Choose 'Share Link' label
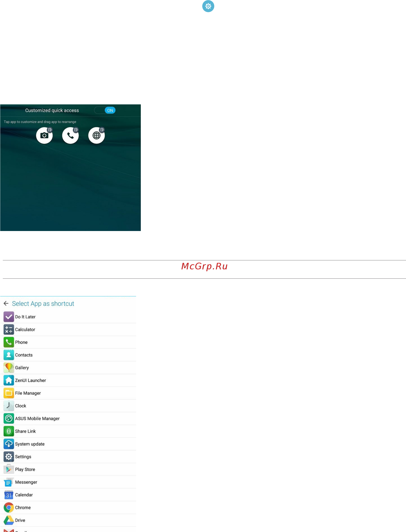Screen dimensions: 406x532 coord(25,431)
